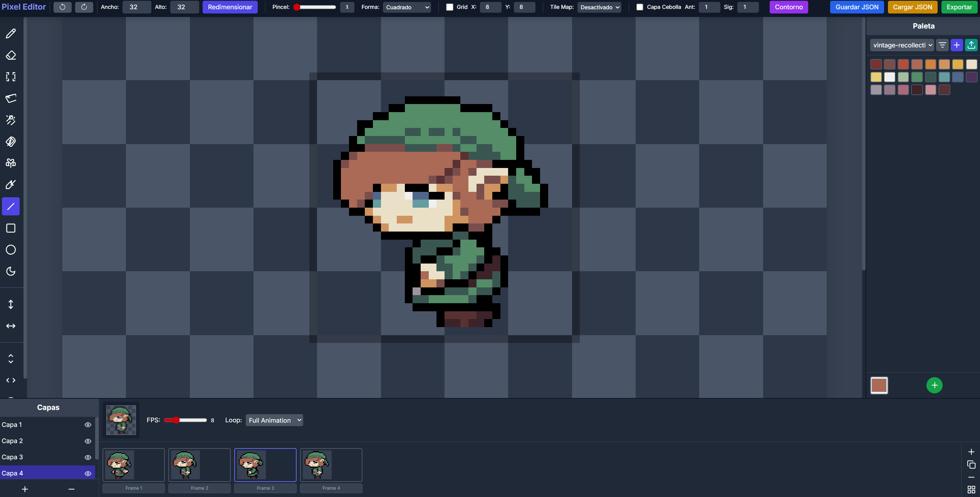Open the frame grid view
The image size is (980, 497).
971,490
